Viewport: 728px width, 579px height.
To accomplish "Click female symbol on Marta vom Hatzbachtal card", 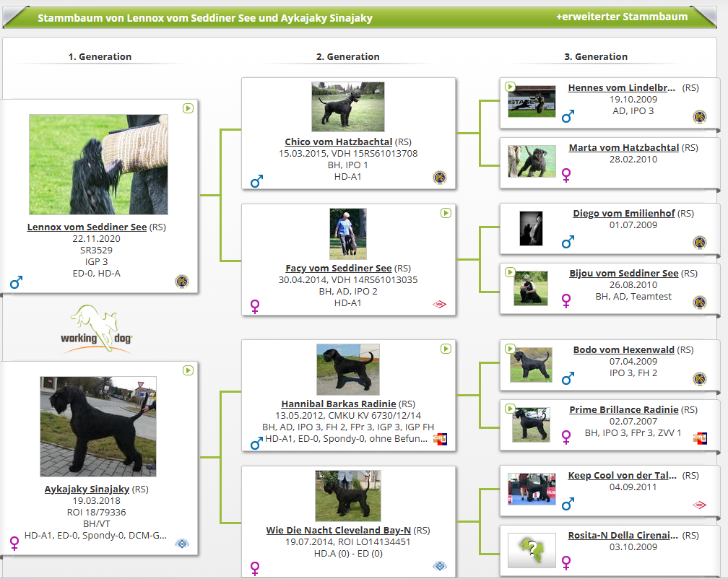I will point(566,175).
